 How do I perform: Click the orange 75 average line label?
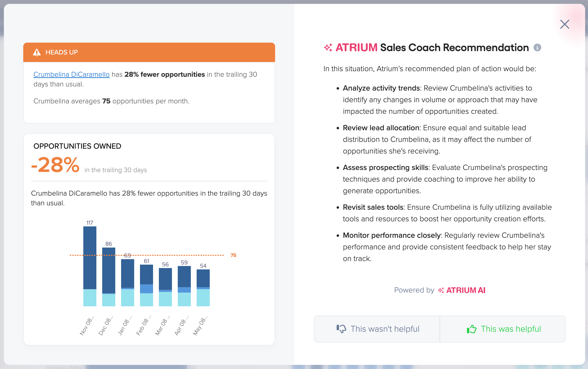[233, 255]
